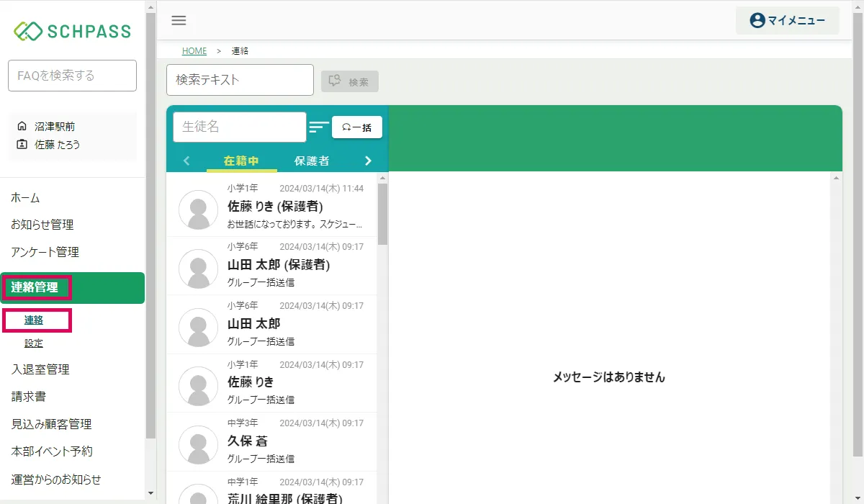Image resolution: width=864 pixels, height=504 pixels.
Task: Click the filter sort icon beside 生徒名
Action: point(319,127)
